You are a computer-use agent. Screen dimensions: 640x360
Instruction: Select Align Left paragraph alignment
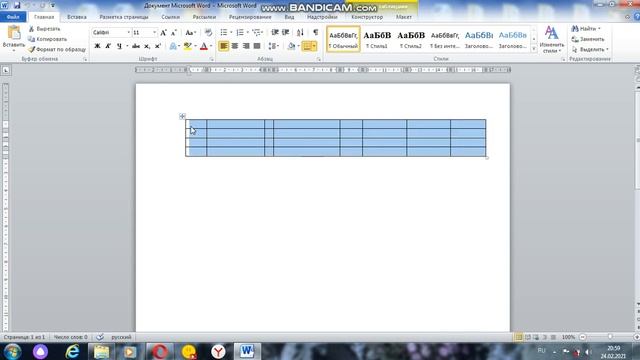[x=224, y=46]
